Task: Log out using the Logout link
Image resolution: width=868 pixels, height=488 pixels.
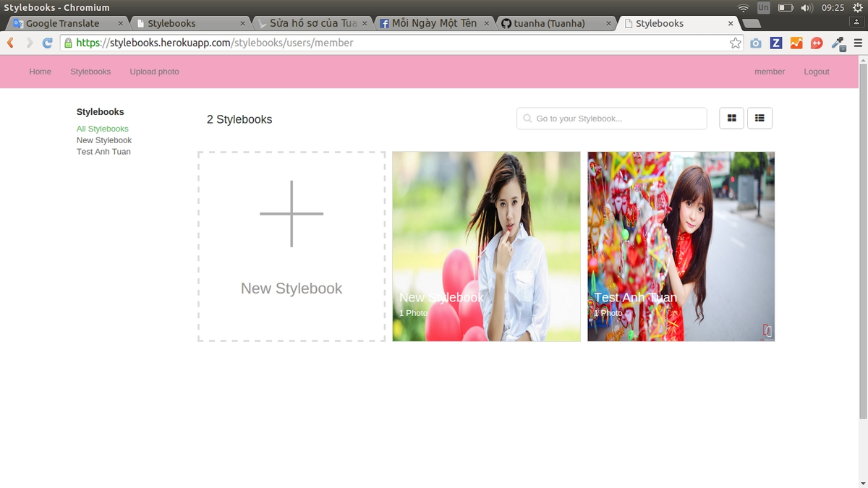Action: click(817, 72)
